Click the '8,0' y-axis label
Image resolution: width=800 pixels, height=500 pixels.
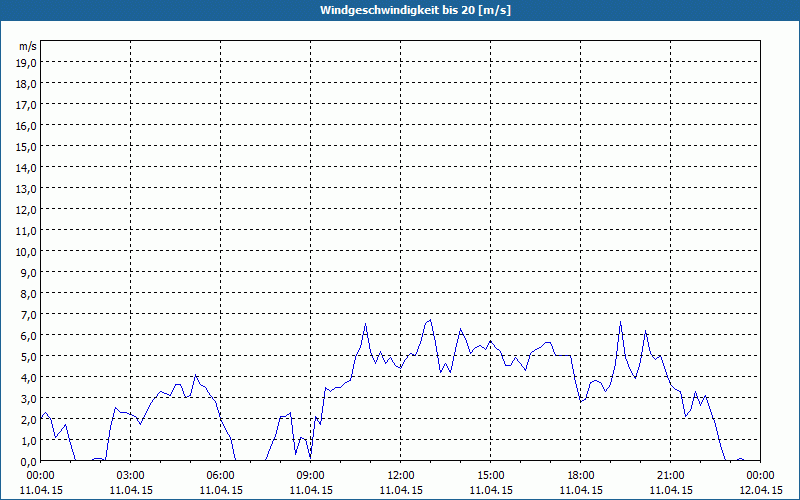28,294
